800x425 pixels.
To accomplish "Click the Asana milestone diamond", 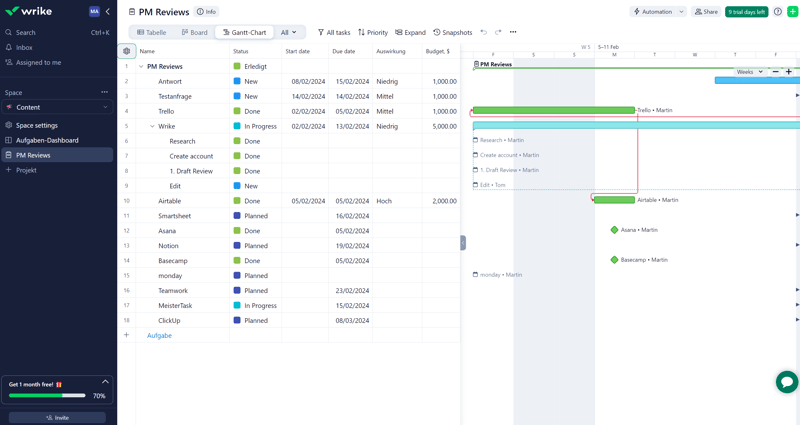I will (614, 230).
